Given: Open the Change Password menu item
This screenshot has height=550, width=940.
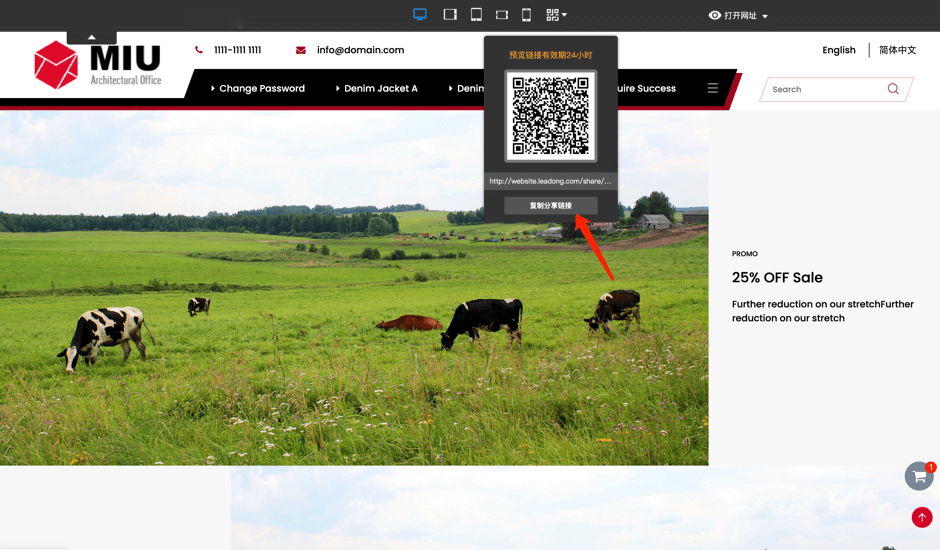Looking at the screenshot, I should (x=258, y=88).
